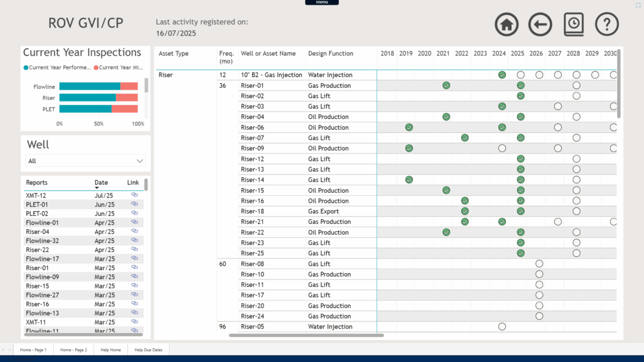Click the Back arrow icon

540,24
